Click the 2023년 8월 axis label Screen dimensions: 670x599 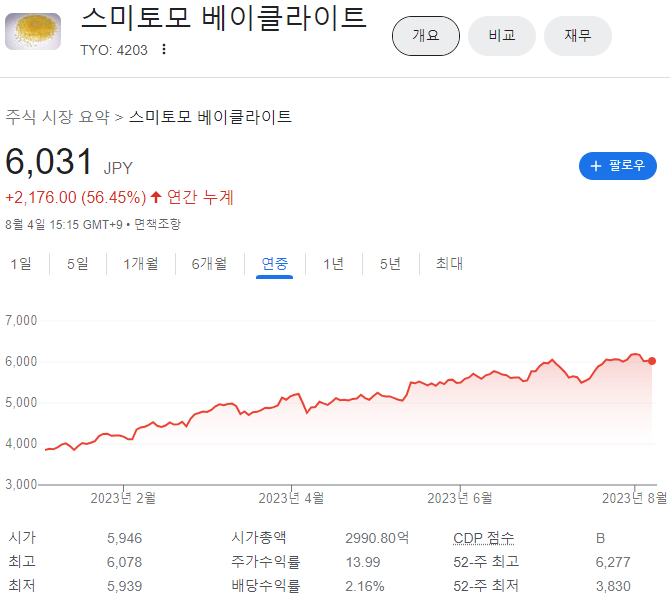pos(635,498)
